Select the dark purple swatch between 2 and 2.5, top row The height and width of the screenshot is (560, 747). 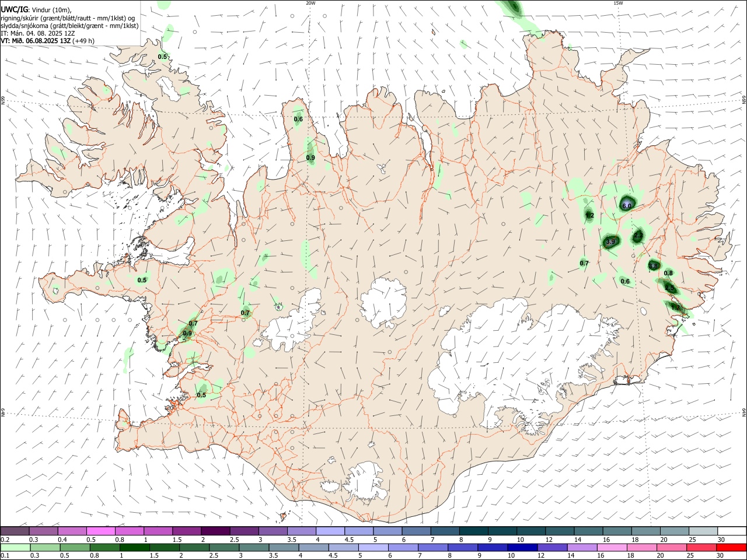click(215, 531)
